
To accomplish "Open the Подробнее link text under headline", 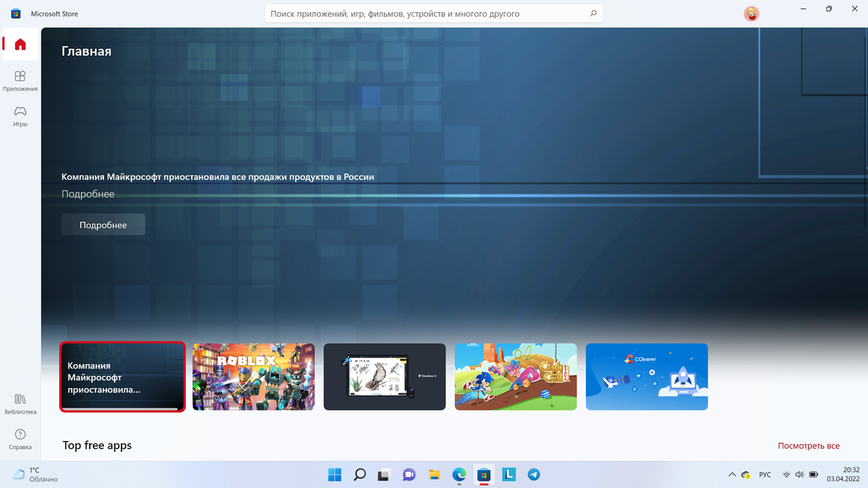I will point(88,194).
